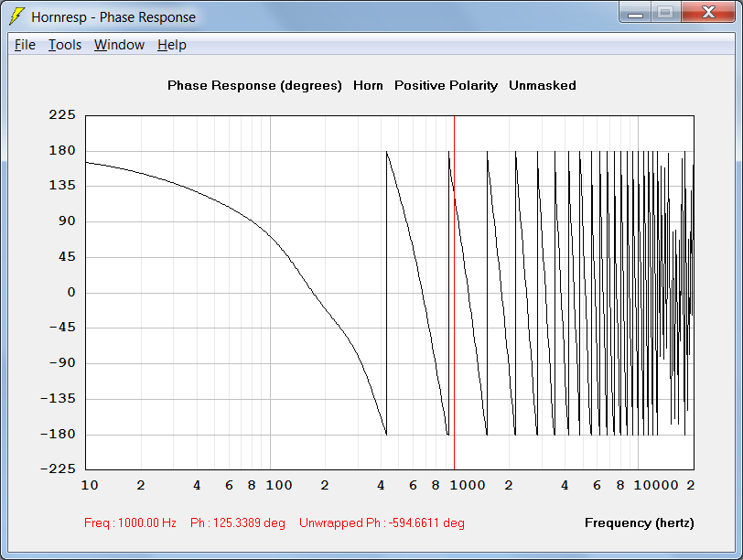Click the red frequency marker line
Image resolution: width=743 pixels, height=560 pixels.
455,293
